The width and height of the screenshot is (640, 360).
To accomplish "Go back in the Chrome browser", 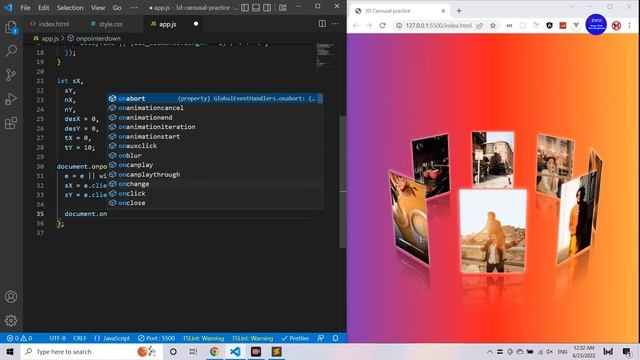I will click(356, 25).
